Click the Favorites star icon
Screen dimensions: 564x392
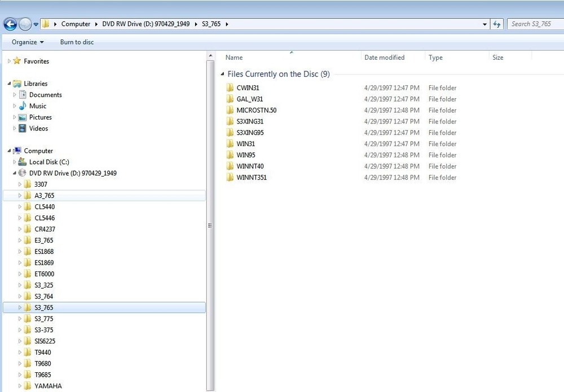pyautogui.click(x=17, y=61)
